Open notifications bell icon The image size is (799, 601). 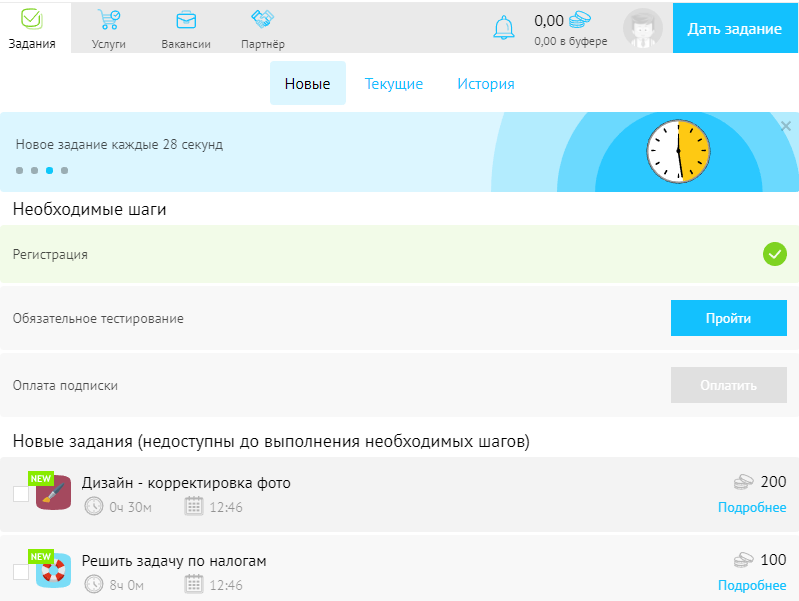point(504,27)
